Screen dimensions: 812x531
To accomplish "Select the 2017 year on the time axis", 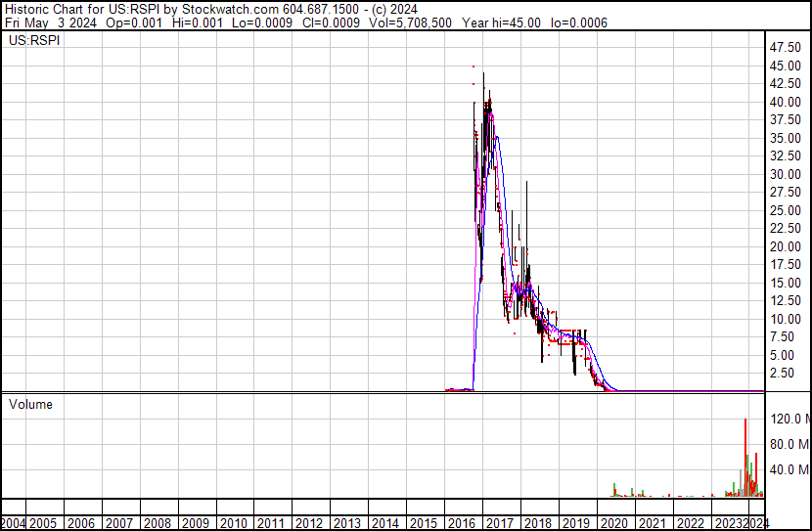I will (500, 523).
